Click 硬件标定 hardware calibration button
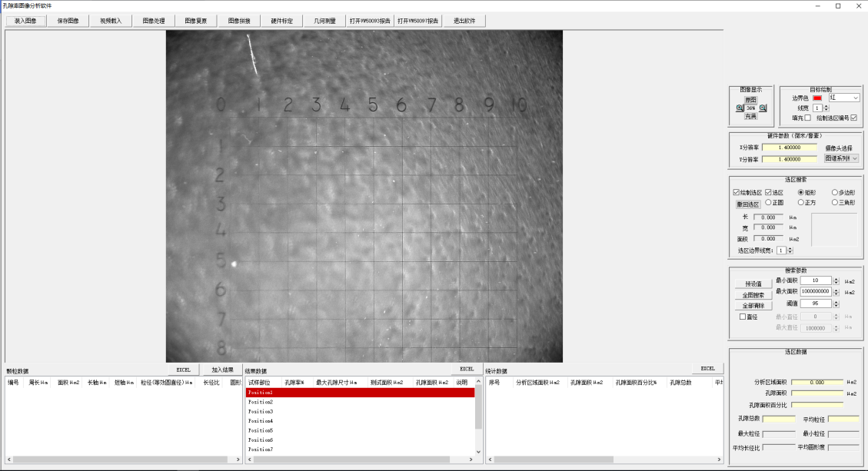This screenshot has height=471, width=868. tap(281, 21)
